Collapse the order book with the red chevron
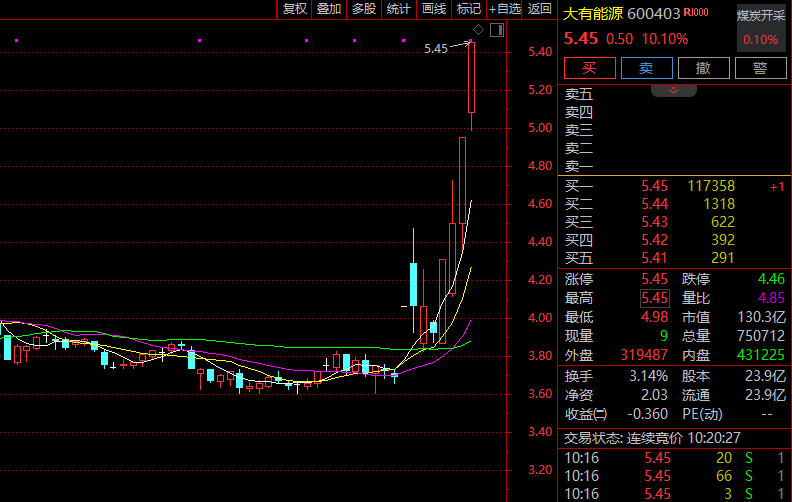Image resolution: width=792 pixels, height=502 pixels. pyautogui.click(x=673, y=90)
